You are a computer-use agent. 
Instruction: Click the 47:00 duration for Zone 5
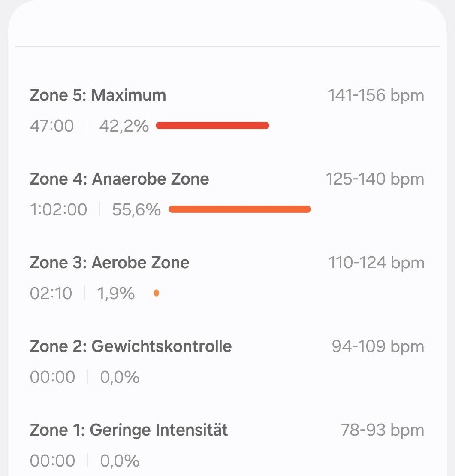(52, 126)
